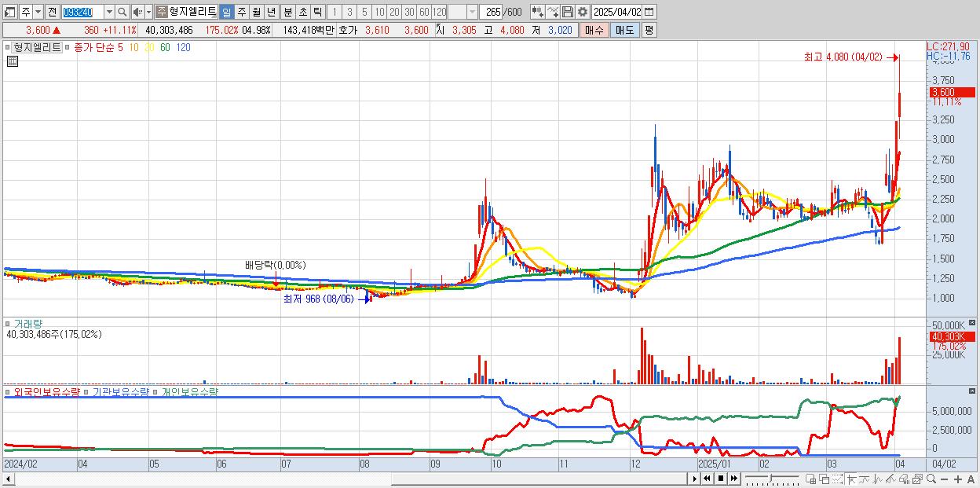Click the eraser drawing tool icon
The height and width of the screenshot is (488, 980).
click(905, 479)
